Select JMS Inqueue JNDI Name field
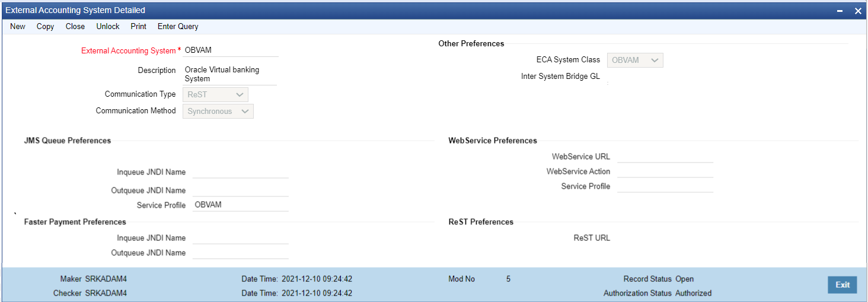Viewport: 868px width, 302px height. [240, 172]
